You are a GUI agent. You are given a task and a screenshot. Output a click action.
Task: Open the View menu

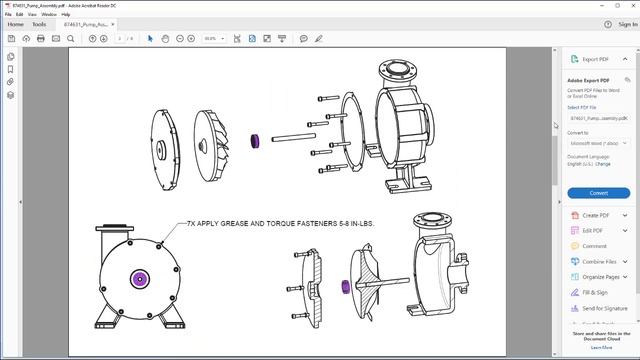32,14
